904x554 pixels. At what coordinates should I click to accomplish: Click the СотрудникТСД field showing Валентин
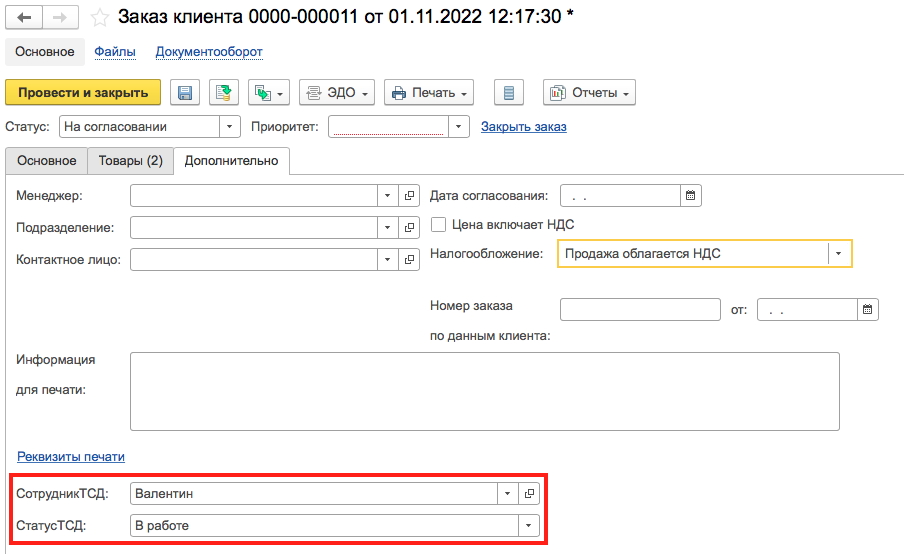[x=314, y=493]
